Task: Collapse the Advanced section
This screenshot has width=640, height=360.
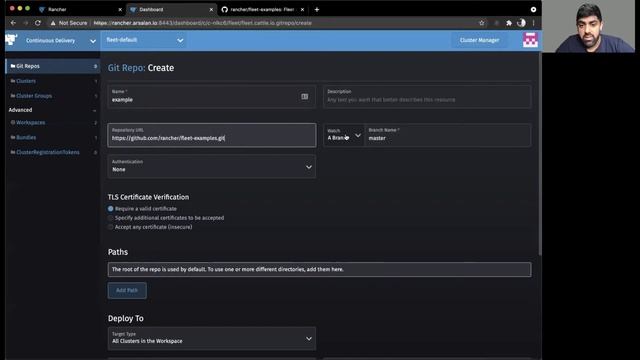Action: pos(94,110)
